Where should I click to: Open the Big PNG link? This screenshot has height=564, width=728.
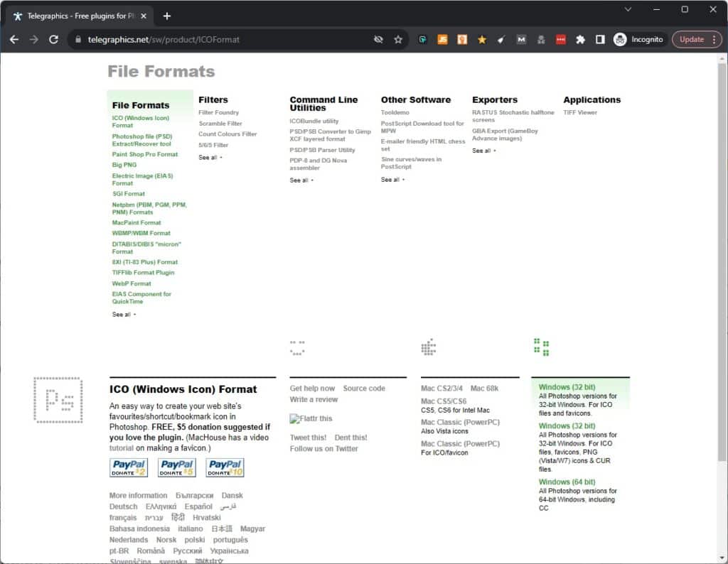point(124,165)
